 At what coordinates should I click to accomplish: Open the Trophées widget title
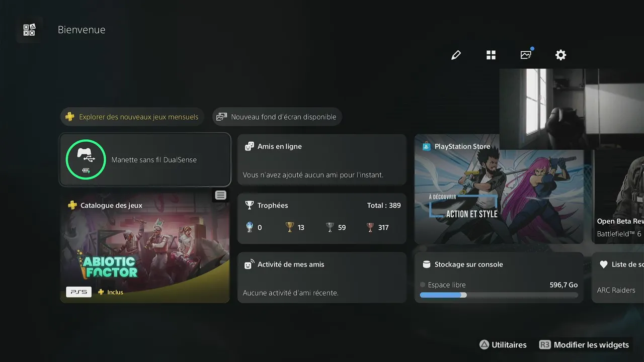tap(273, 205)
